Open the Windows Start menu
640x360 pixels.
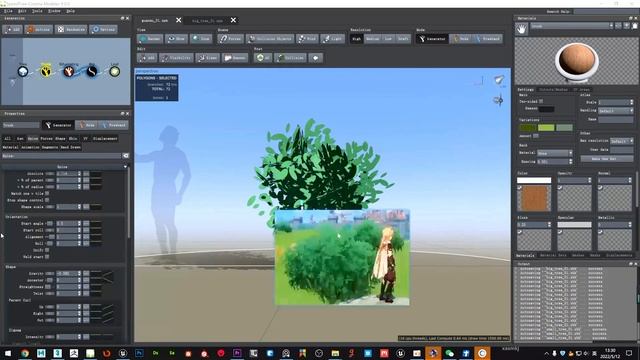(8, 353)
